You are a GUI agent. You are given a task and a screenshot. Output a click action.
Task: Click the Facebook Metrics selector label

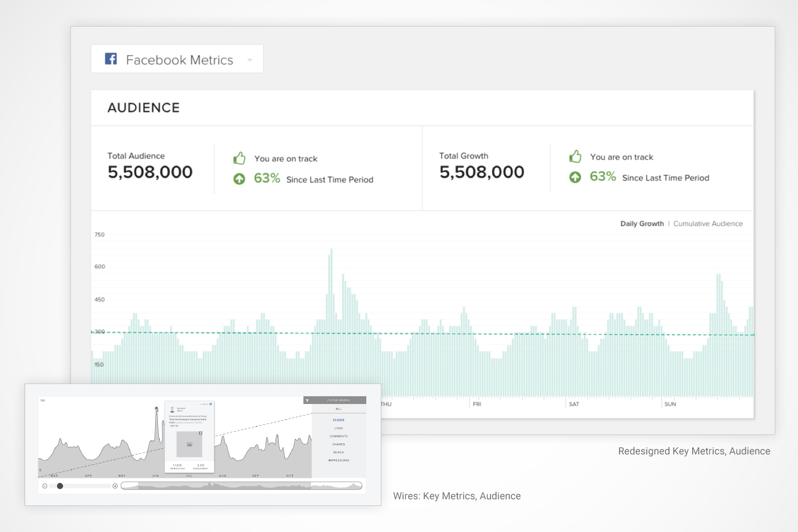(180, 60)
